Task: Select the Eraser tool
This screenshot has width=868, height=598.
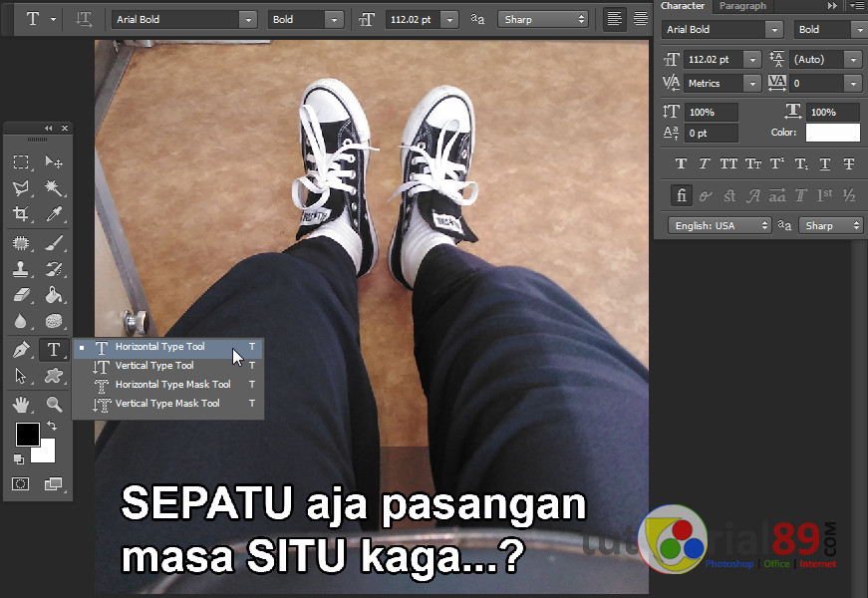Action: [x=21, y=295]
